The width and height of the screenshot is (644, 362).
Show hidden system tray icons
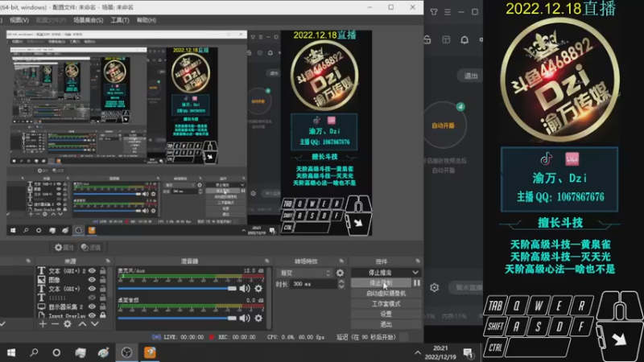(418, 352)
